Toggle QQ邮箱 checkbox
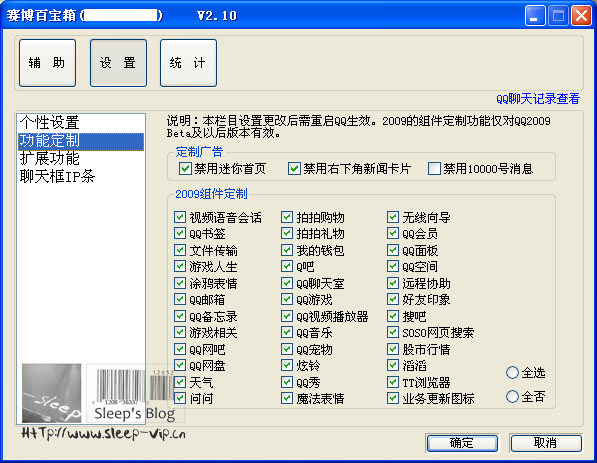The height and width of the screenshot is (463, 597). (180, 299)
